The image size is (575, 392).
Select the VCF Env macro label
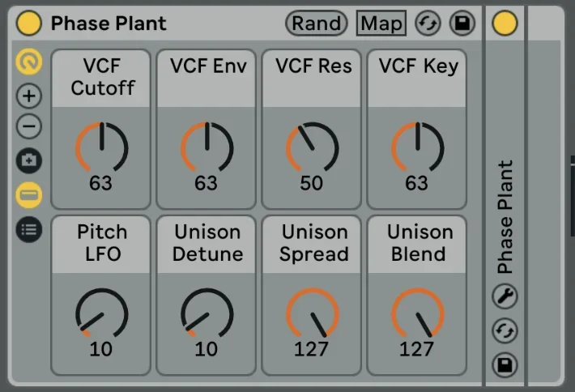pos(208,66)
